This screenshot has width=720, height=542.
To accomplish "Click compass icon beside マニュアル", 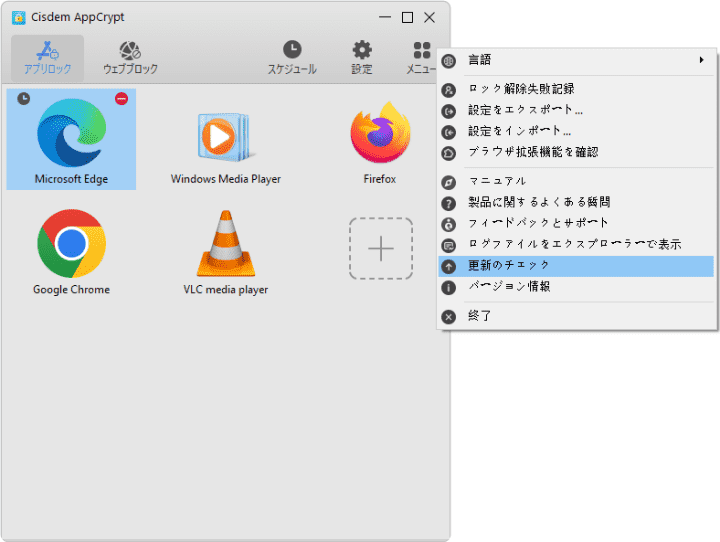I will (x=449, y=182).
